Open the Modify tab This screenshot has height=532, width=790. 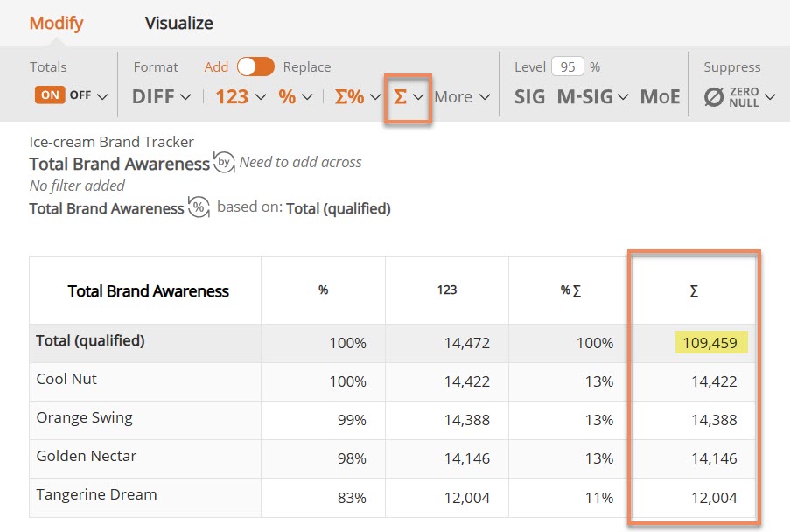coord(56,23)
